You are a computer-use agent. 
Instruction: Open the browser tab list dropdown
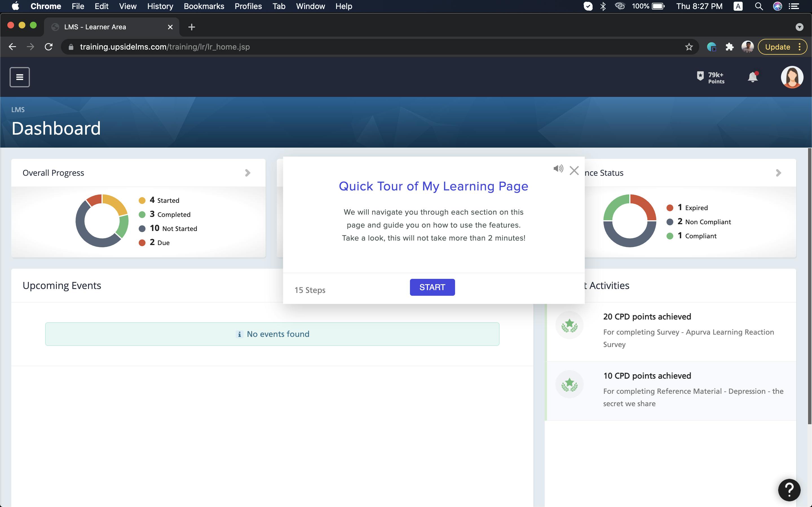pos(800,27)
